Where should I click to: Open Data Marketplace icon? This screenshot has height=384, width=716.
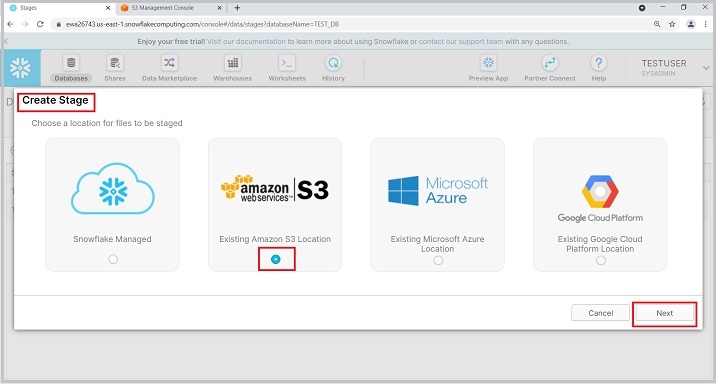(169, 63)
